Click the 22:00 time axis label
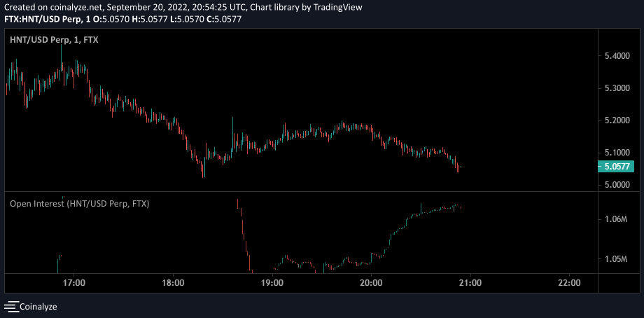Viewport: 644px width, 318px height. click(x=569, y=283)
